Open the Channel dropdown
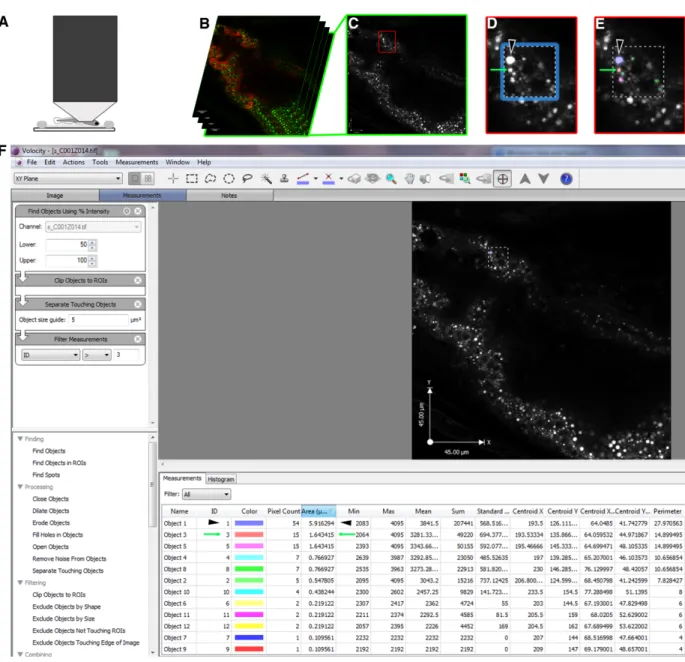This screenshot has width=685, height=662. point(93,227)
